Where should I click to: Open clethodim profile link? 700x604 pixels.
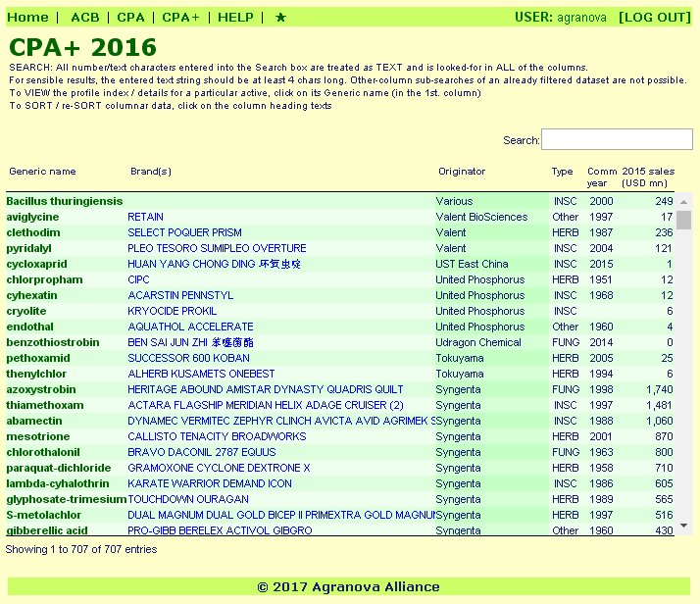pos(33,232)
